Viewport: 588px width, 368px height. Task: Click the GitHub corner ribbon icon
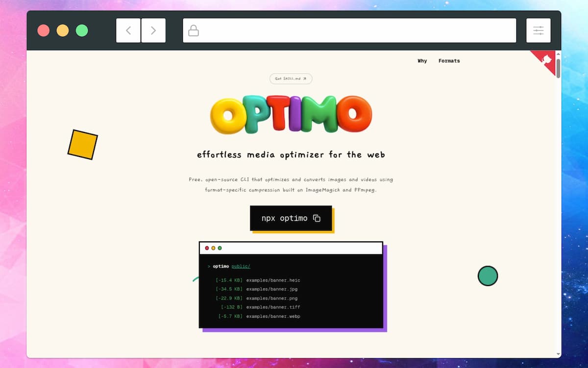pos(546,60)
